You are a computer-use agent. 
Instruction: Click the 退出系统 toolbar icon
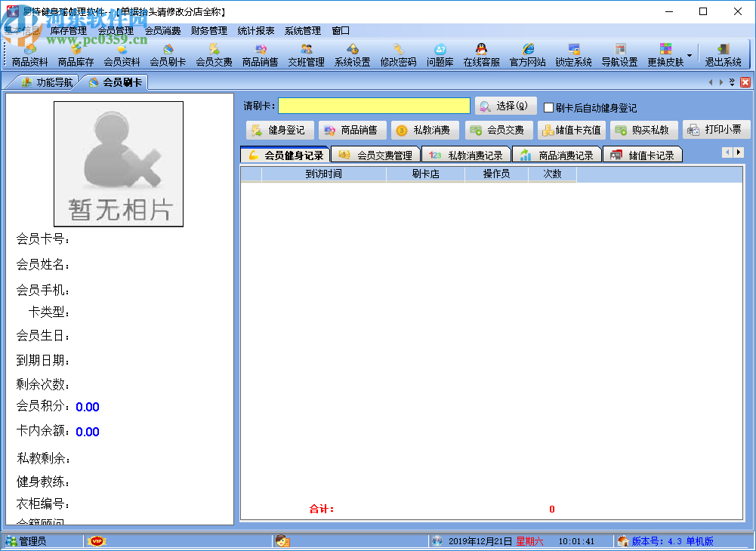pos(724,55)
